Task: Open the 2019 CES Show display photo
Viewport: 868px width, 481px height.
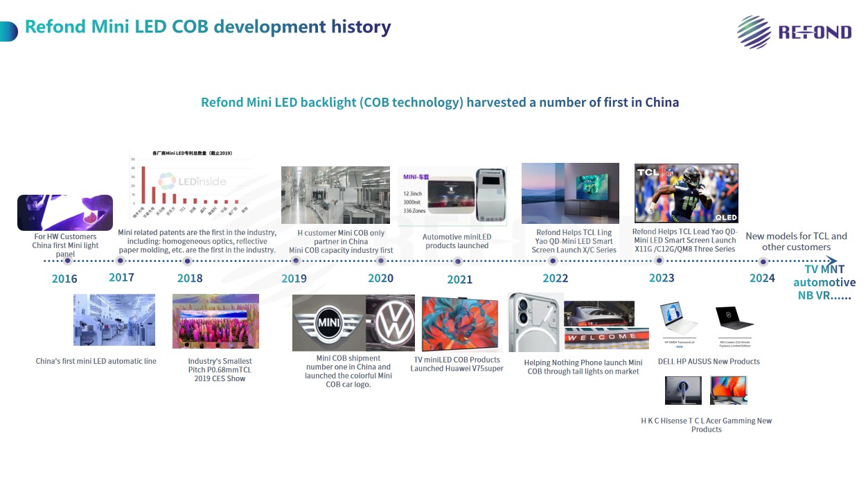Action: tap(215, 321)
